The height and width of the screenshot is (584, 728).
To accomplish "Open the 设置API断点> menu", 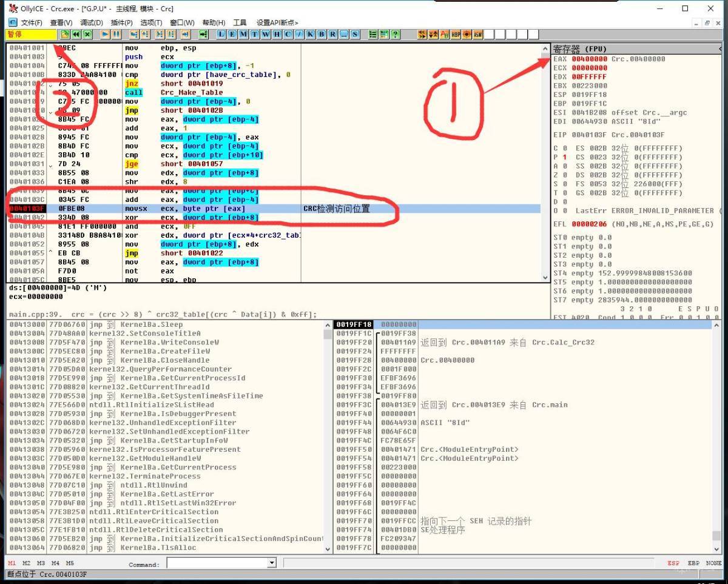I will click(x=277, y=22).
